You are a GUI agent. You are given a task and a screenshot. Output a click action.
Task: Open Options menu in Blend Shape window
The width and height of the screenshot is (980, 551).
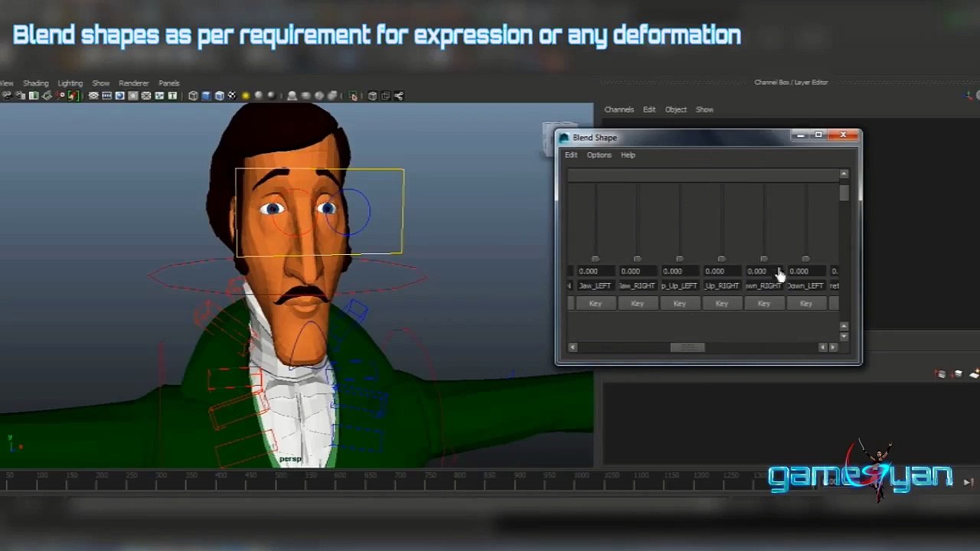point(599,155)
